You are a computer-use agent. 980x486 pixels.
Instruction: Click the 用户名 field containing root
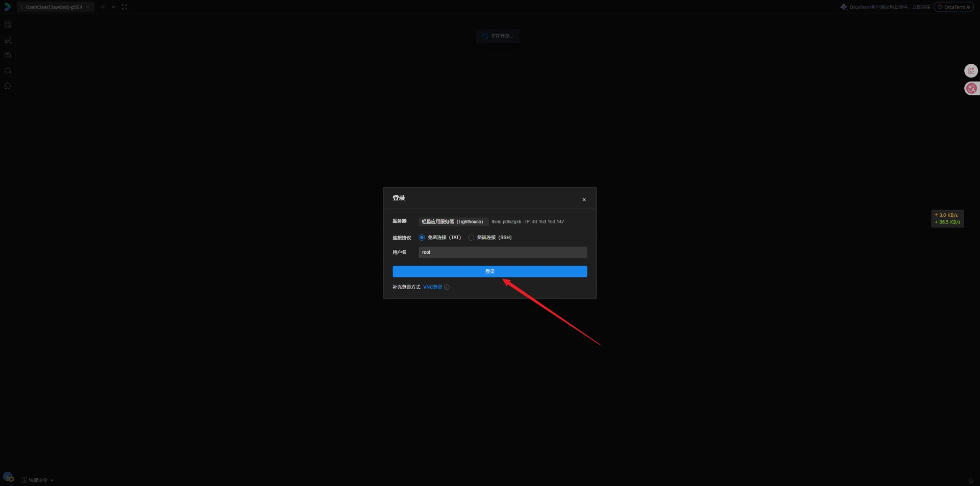[x=502, y=252]
